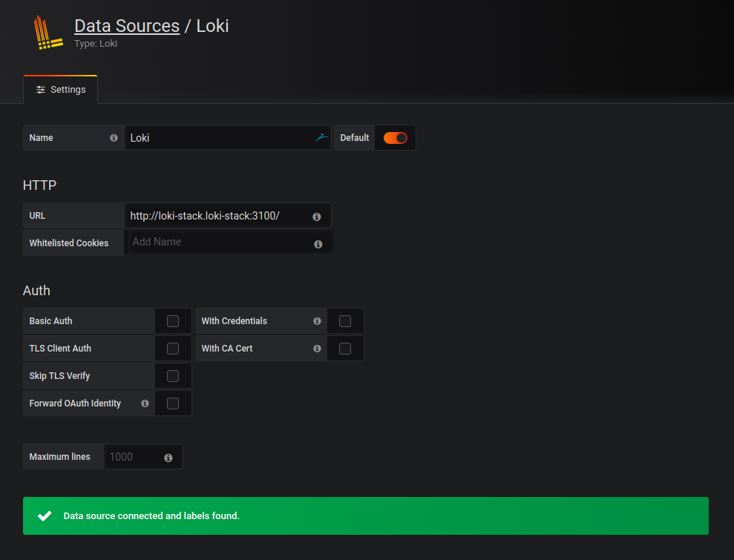Check the TLS Client Auth box
This screenshot has width=734, height=560.
173,349
